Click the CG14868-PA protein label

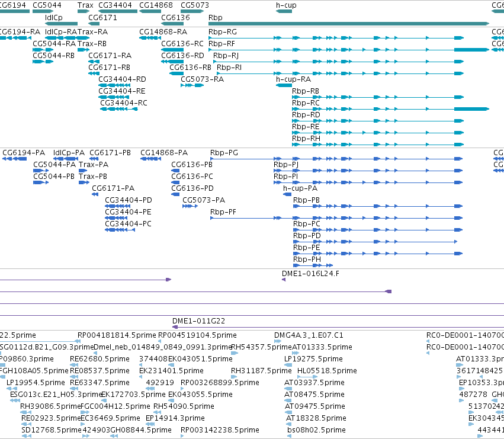164,153
